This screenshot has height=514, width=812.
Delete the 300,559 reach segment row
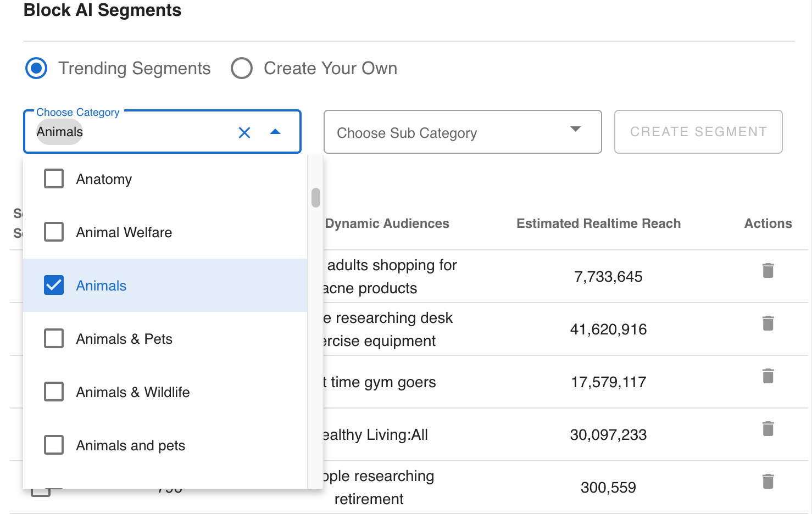(x=768, y=481)
